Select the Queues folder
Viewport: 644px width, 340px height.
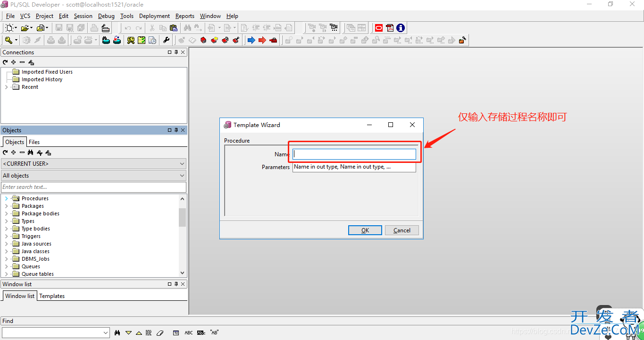[31, 266]
